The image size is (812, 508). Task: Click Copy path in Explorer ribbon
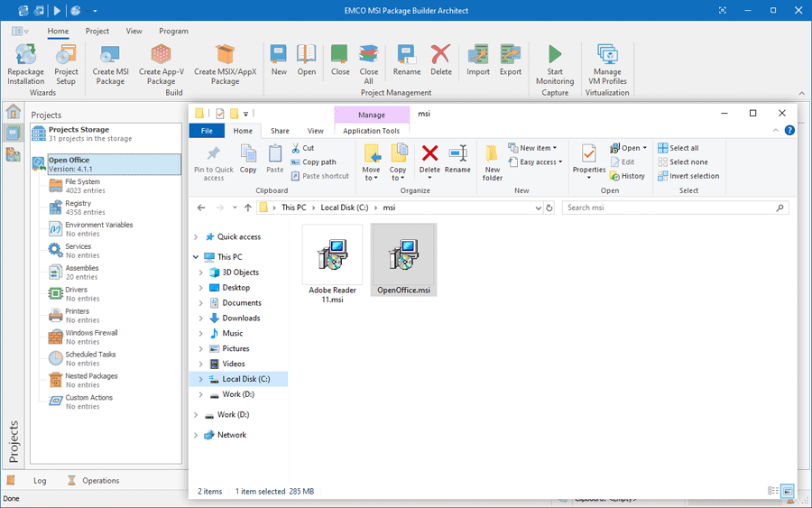[313, 162]
